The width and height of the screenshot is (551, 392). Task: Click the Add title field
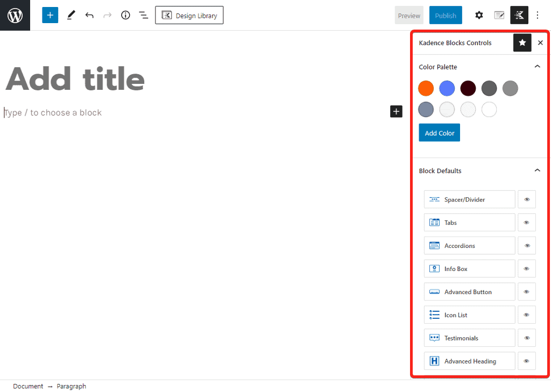[75, 79]
